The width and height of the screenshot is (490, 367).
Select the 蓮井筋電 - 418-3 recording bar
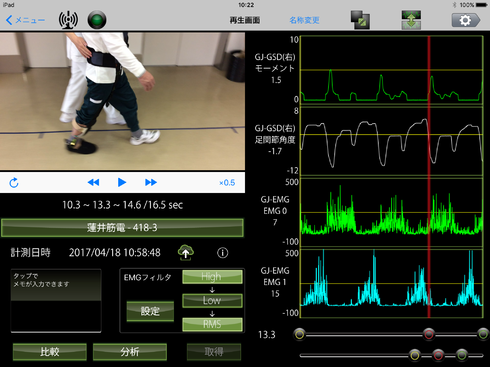tap(122, 228)
